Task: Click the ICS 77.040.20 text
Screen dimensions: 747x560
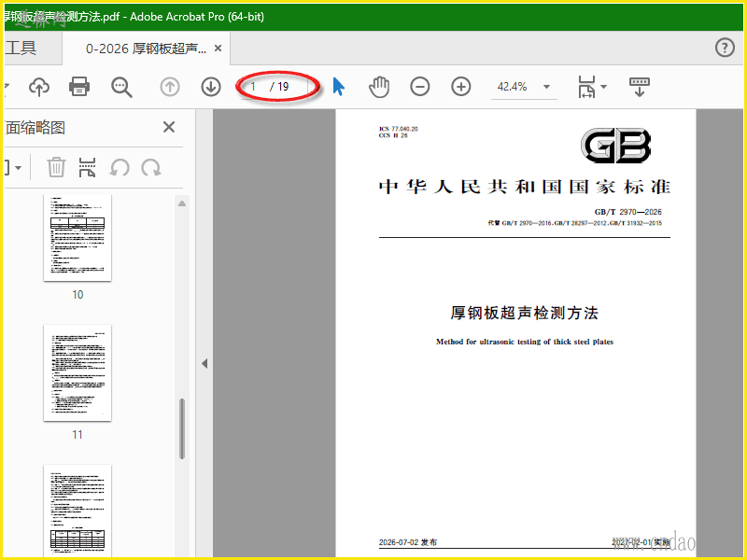Action: pyautogui.click(x=399, y=129)
